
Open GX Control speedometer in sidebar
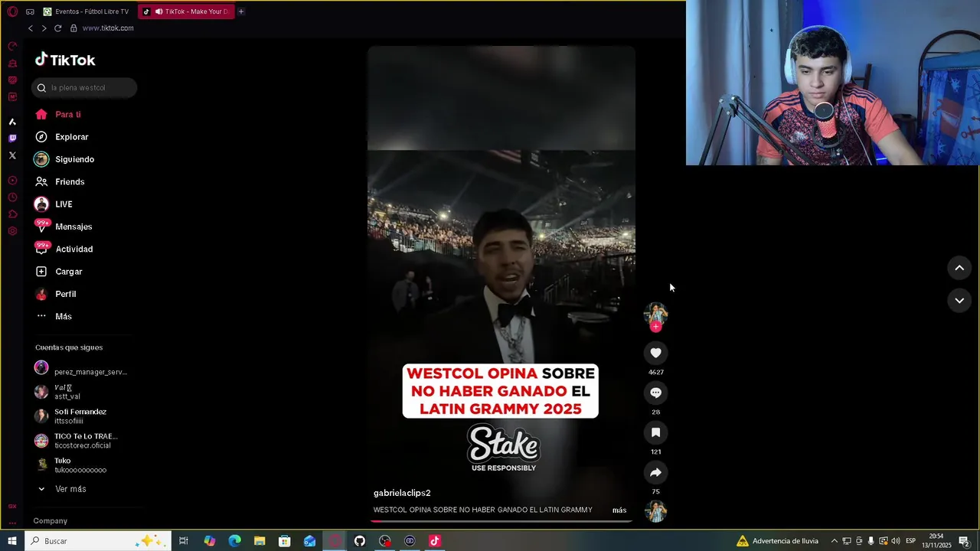coord(12,47)
